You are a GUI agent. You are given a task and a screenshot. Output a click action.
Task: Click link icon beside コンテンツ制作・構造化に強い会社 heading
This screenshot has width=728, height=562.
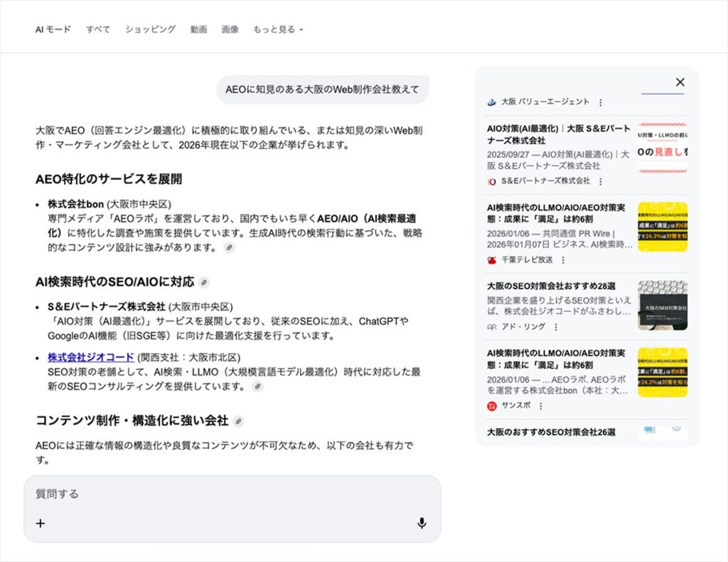tap(239, 421)
